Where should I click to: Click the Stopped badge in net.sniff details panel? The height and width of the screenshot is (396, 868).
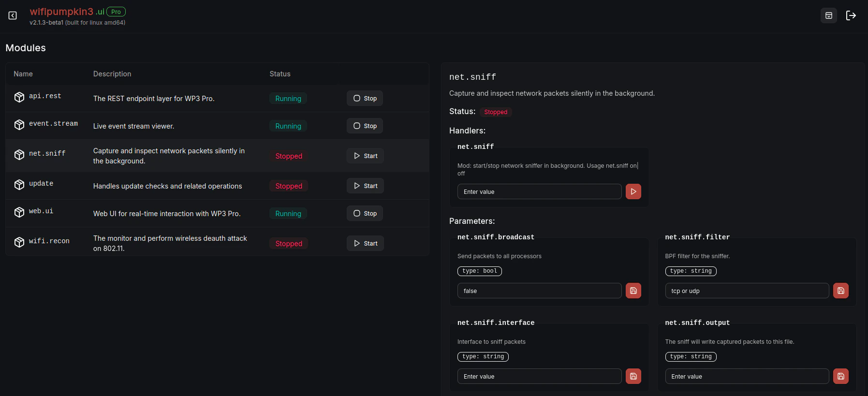point(496,112)
